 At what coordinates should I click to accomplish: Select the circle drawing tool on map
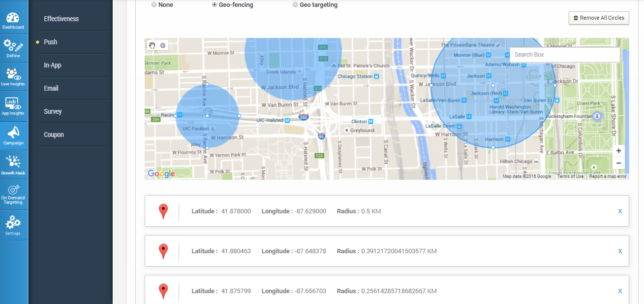click(x=163, y=45)
